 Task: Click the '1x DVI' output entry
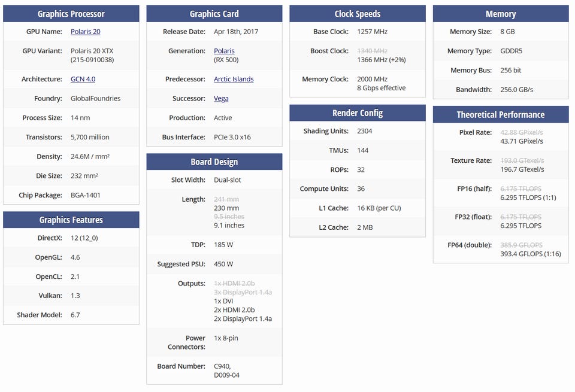pos(223,301)
